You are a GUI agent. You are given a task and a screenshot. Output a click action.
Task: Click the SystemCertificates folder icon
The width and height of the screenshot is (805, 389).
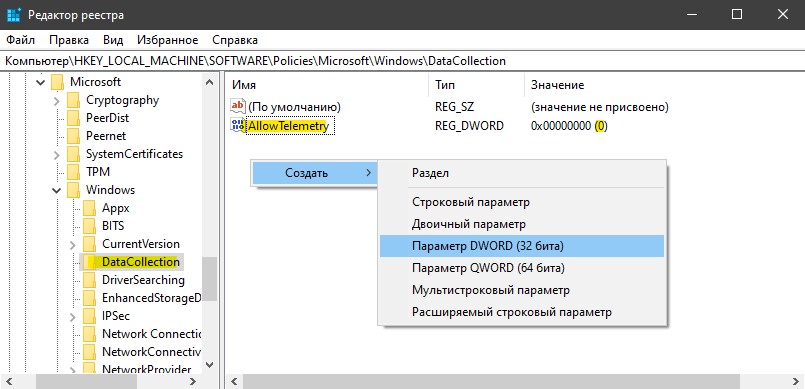73,154
